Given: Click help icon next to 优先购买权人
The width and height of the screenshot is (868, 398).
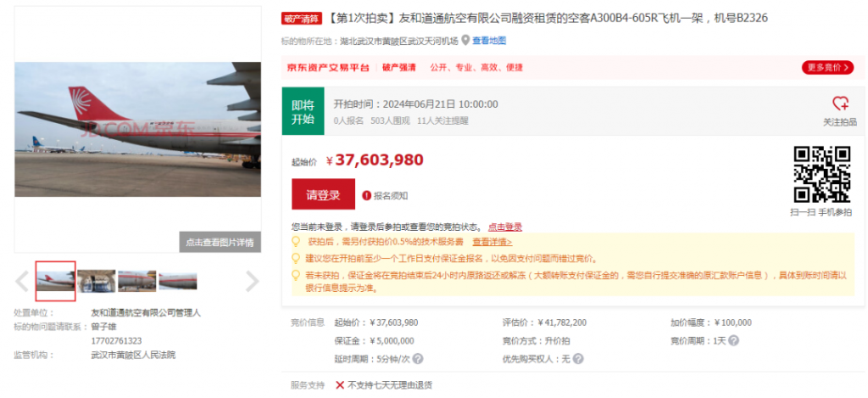Looking at the screenshot, I should coord(578,359).
